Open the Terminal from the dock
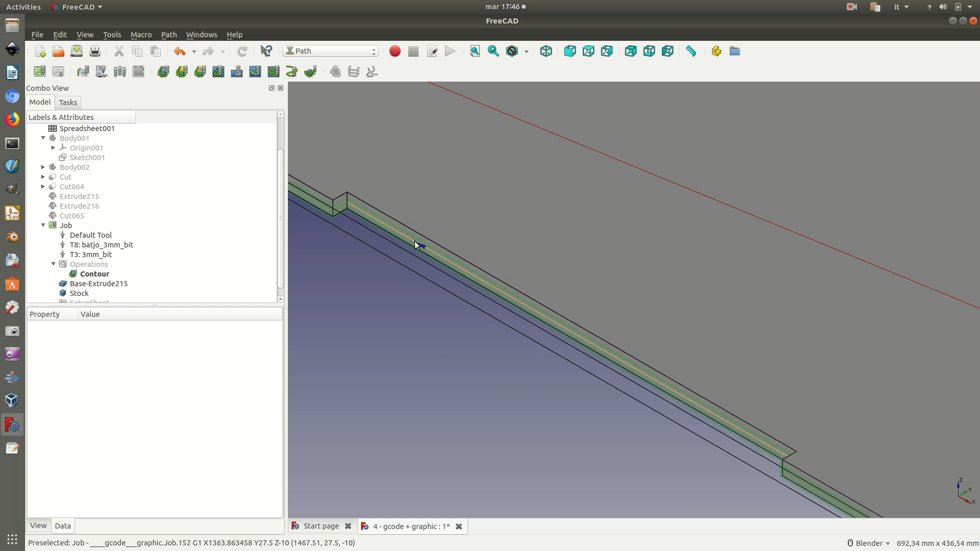This screenshot has width=980, height=551. 12,143
